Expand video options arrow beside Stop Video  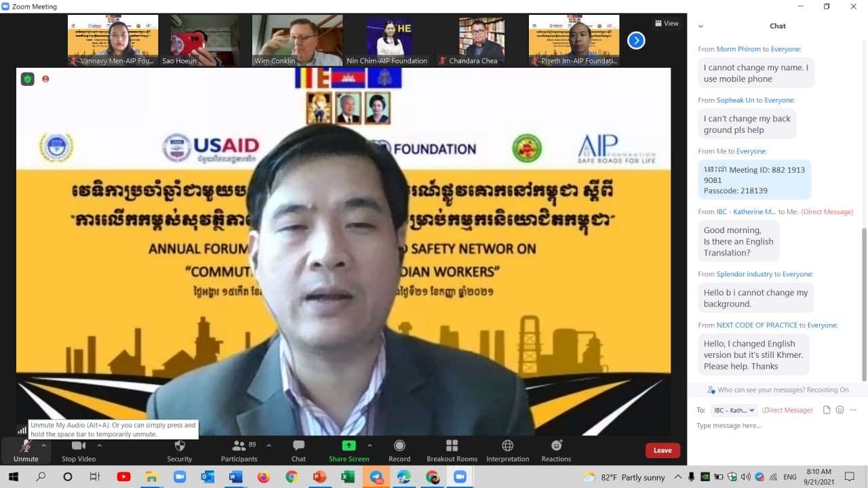point(100,446)
